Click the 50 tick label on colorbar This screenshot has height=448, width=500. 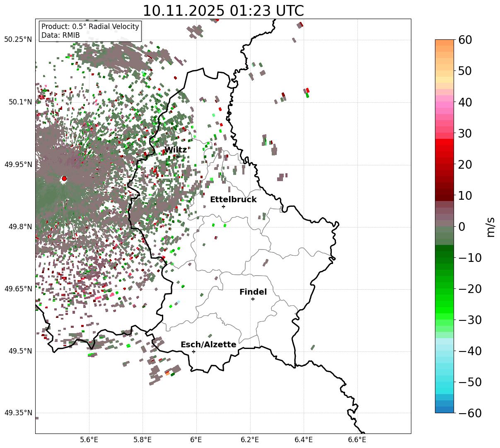(x=465, y=71)
